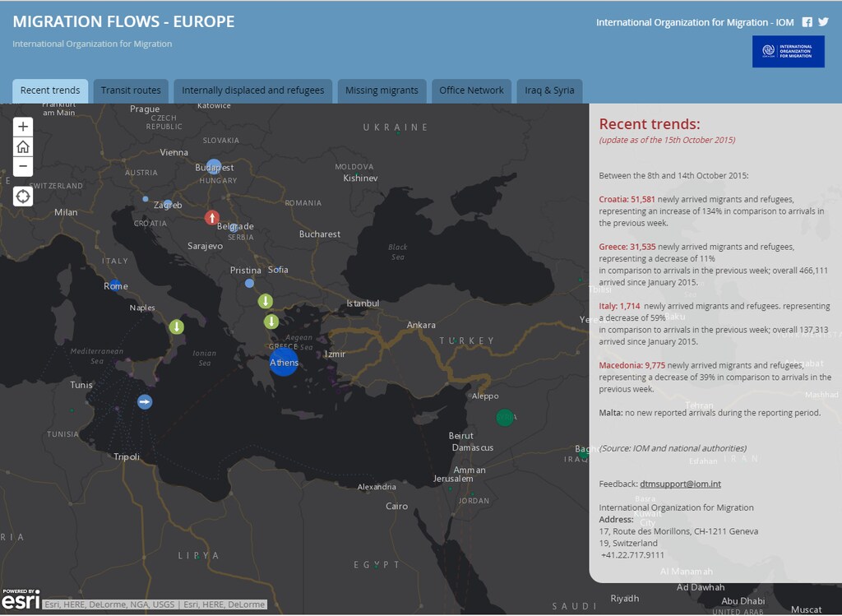842x616 pixels.
Task: Click the blue circle marker at Zagreb
Action: coord(168,204)
